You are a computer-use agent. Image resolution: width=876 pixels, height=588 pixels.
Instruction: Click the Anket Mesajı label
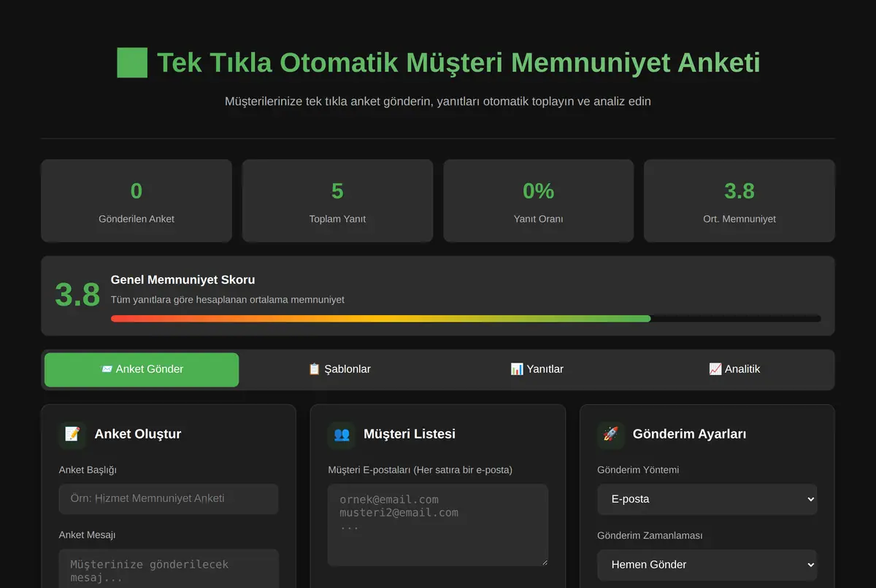[87, 535]
